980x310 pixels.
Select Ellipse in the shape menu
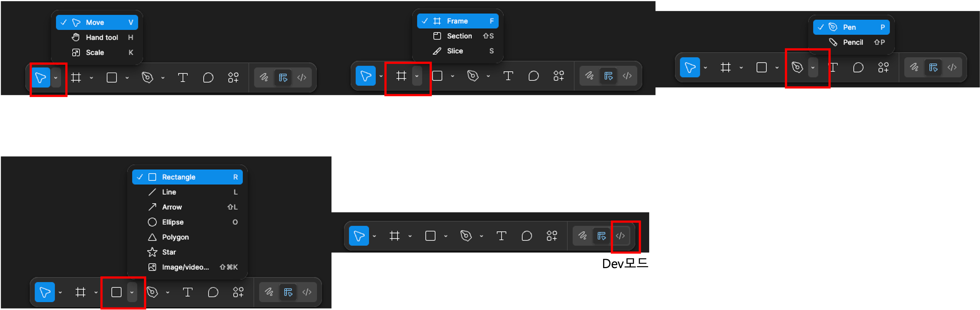[x=187, y=222]
